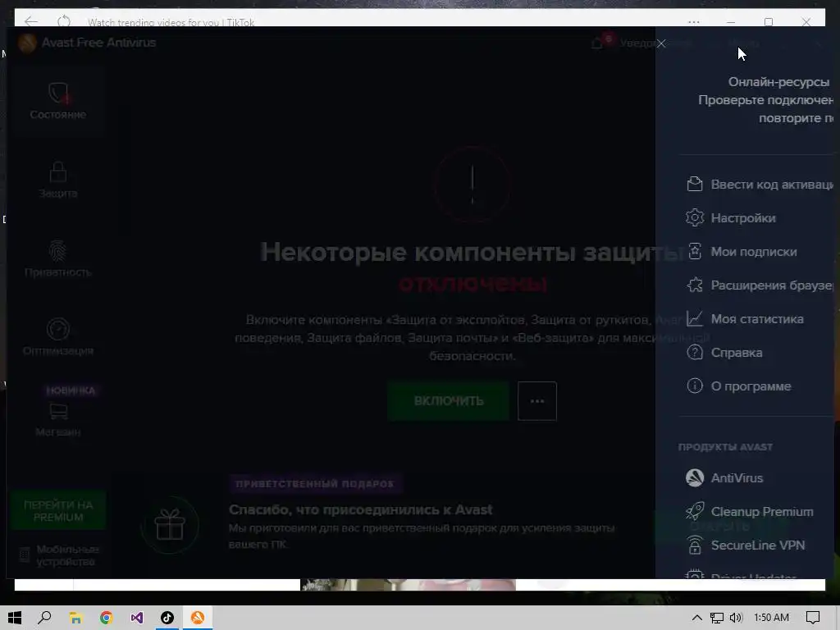Click 'Спасибо, что присоединились к Avast' heading
The height and width of the screenshot is (630, 840).
(x=361, y=509)
